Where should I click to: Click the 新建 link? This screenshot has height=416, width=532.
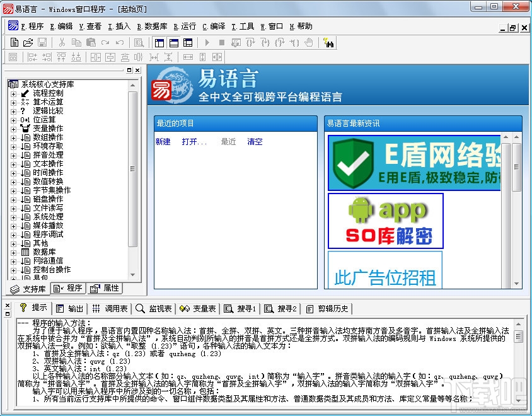[163, 142]
